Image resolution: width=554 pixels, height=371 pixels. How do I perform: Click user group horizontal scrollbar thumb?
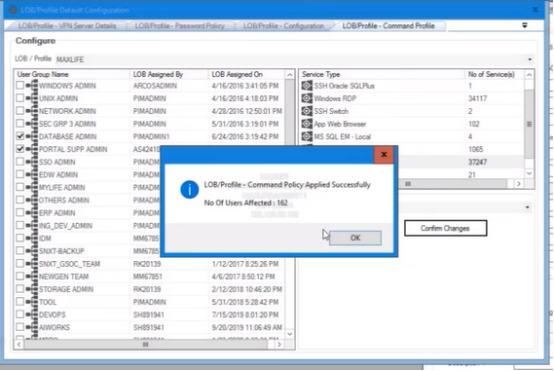click(146, 344)
